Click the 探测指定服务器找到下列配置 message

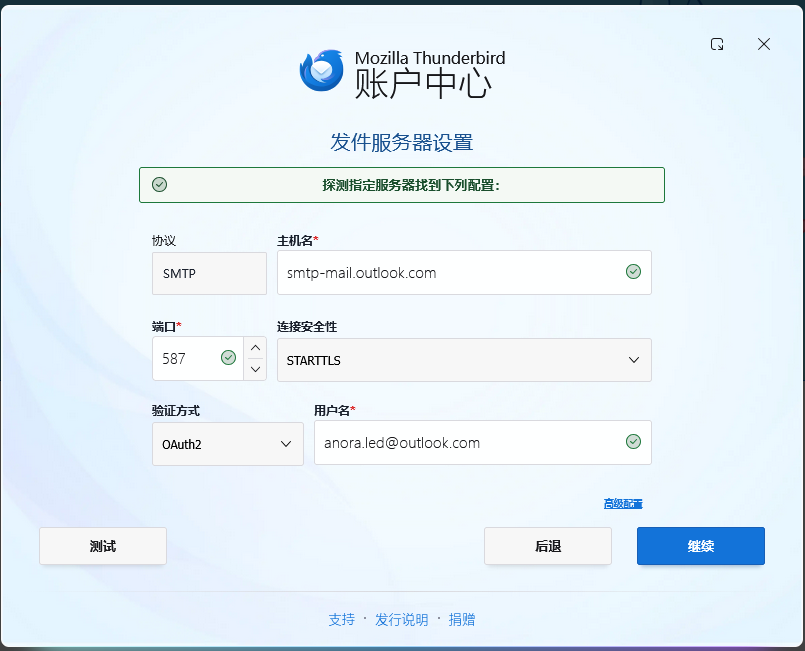(411, 185)
